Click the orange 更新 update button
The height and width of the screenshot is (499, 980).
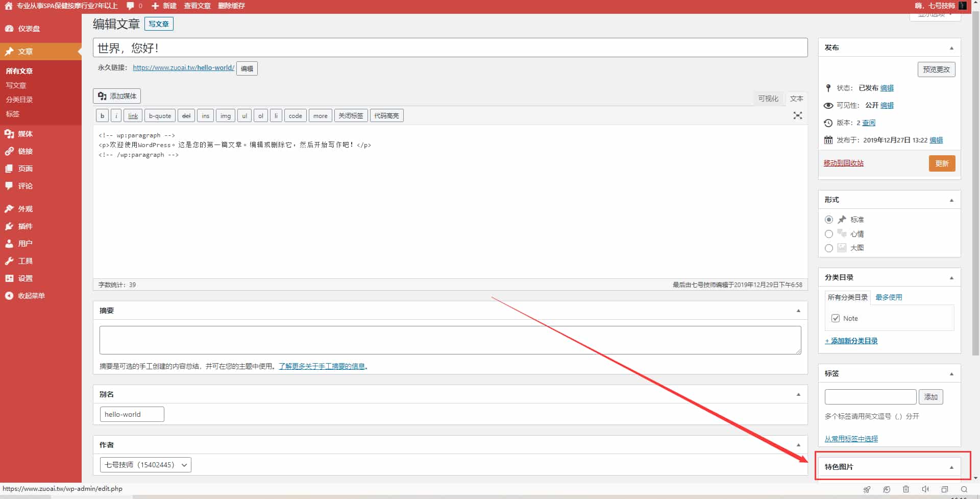coord(942,163)
